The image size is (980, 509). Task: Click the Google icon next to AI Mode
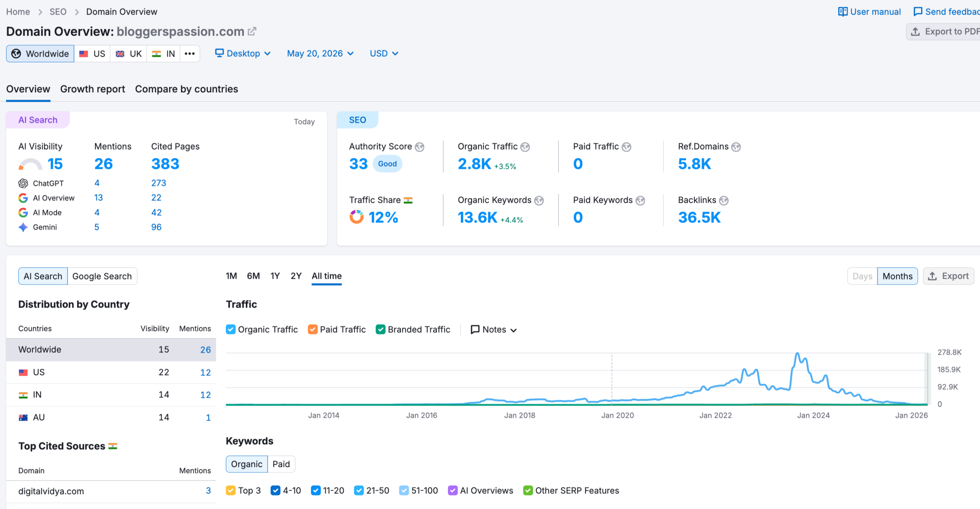23,212
